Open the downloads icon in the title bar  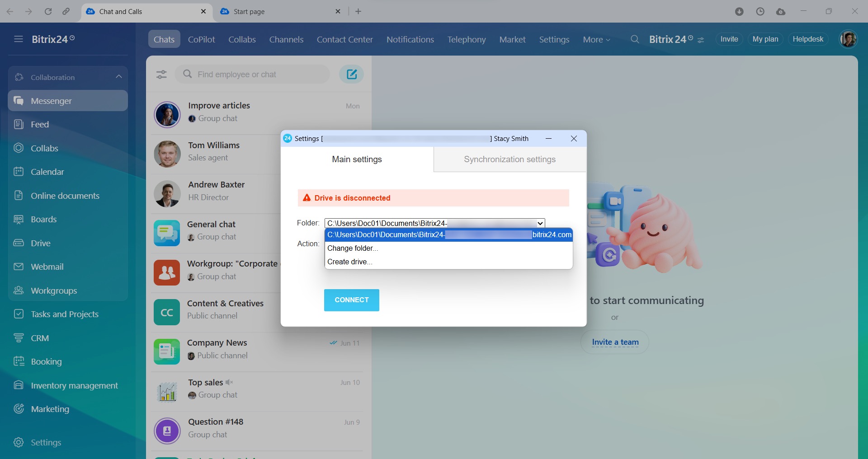point(739,11)
